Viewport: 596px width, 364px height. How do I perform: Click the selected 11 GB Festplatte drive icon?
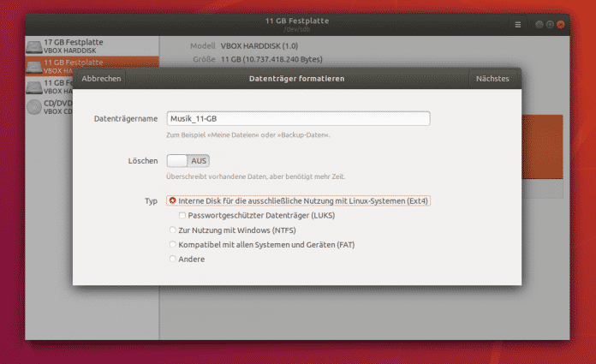pyautogui.click(x=34, y=67)
